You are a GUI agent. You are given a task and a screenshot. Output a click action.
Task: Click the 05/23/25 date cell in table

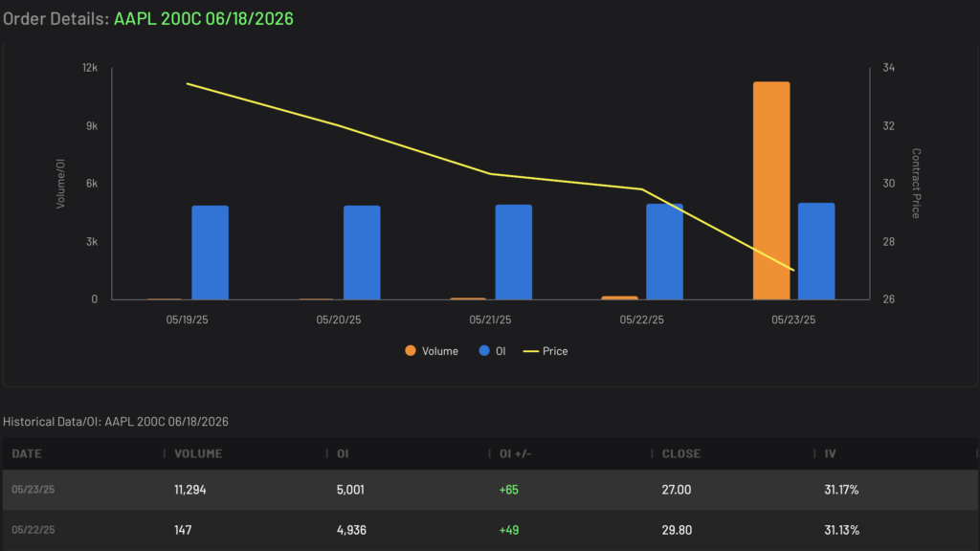[x=33, y=490]
